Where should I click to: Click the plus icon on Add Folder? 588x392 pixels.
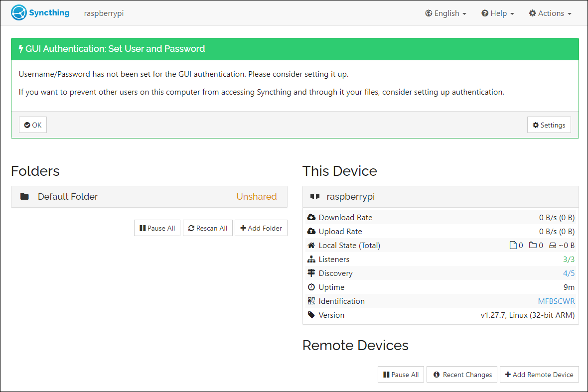(x=243, y=228)
